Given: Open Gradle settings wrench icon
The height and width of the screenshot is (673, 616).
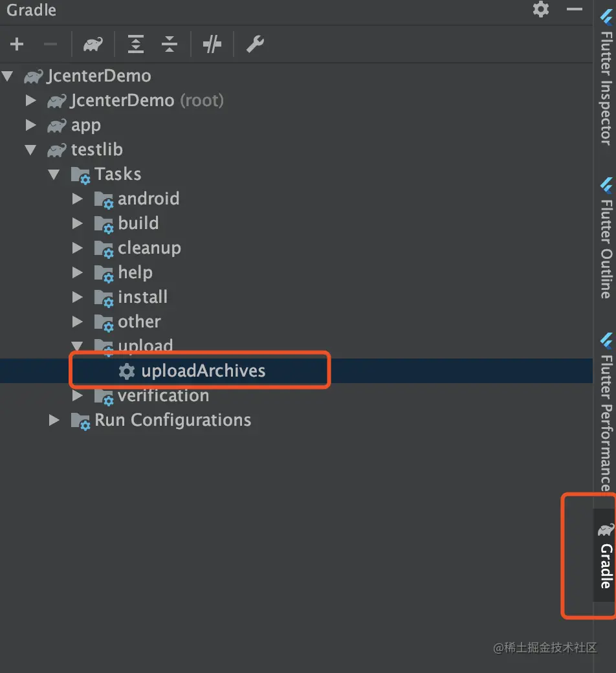Looking at the screenshot, I should 255,44.
